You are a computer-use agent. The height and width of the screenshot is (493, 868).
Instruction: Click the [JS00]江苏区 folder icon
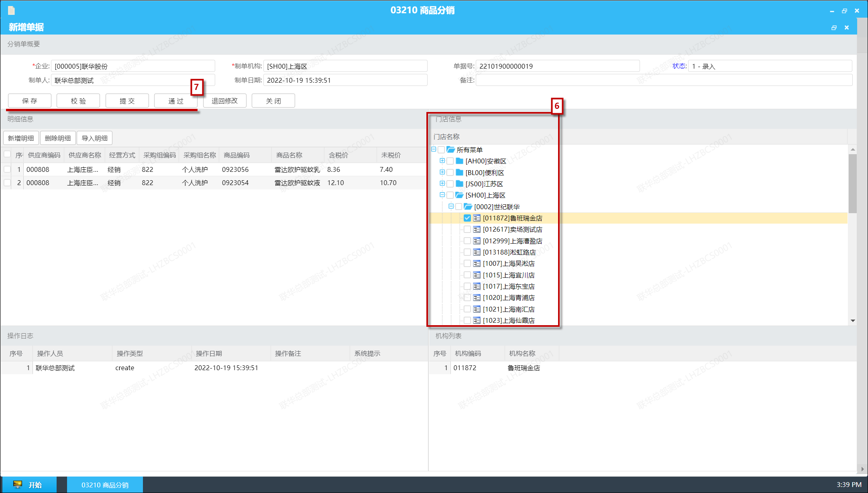[460, 184]
